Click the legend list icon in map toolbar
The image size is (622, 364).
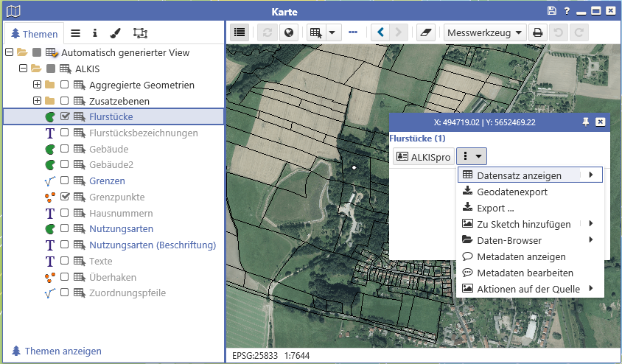pyautogui.click(x=240, y=32)
